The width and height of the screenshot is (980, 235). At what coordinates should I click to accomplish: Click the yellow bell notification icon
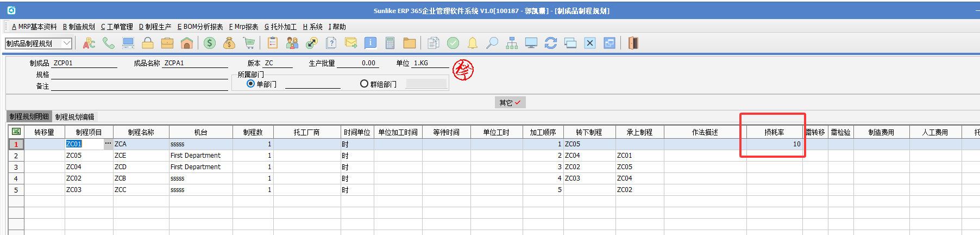tap(473, 43)
